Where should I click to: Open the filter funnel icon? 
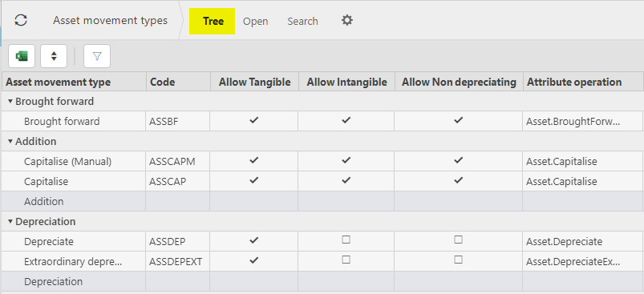(97, 56)
